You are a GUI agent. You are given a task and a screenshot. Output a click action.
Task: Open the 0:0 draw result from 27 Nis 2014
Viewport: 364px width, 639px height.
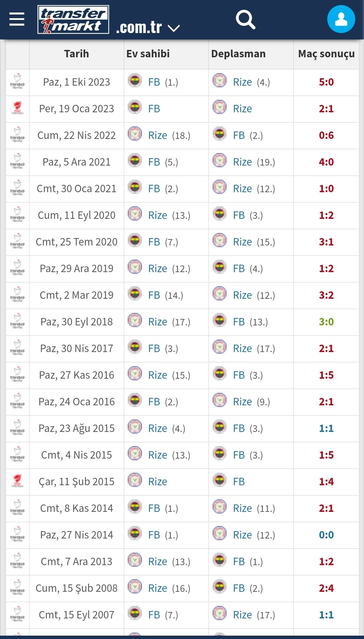[x=326, y=535]
